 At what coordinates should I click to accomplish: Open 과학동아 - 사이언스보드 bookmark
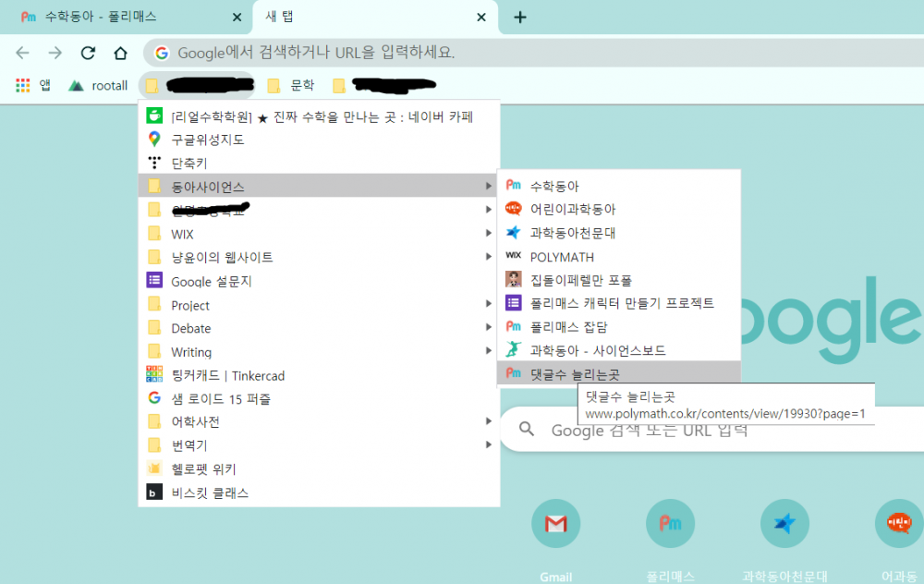pyautogui.click(x=619, y=350)
